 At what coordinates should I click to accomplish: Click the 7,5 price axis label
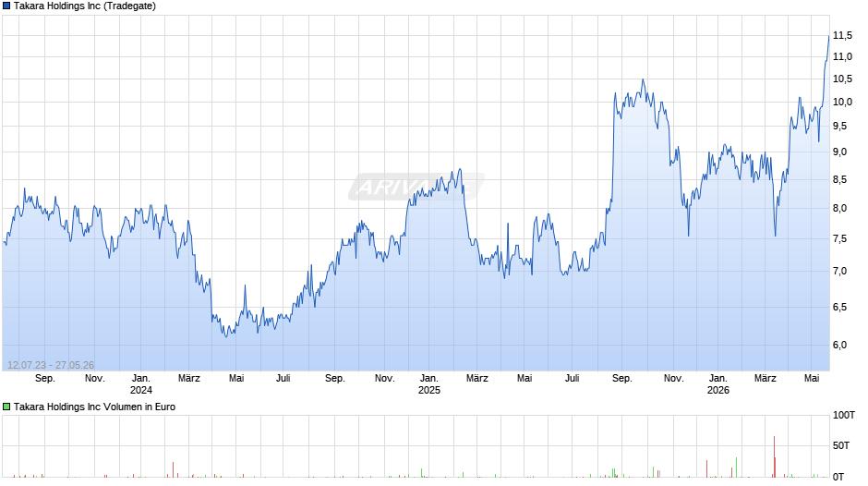pyautogui.click(x=839, y=239)
